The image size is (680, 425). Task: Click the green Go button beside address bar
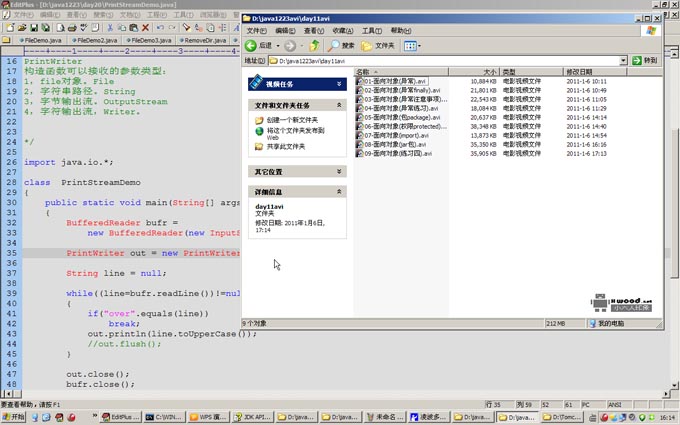click(645, 61)
